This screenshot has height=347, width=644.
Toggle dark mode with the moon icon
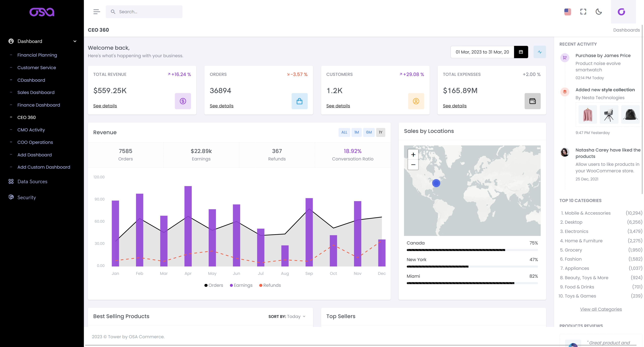[x=599, y=12]
